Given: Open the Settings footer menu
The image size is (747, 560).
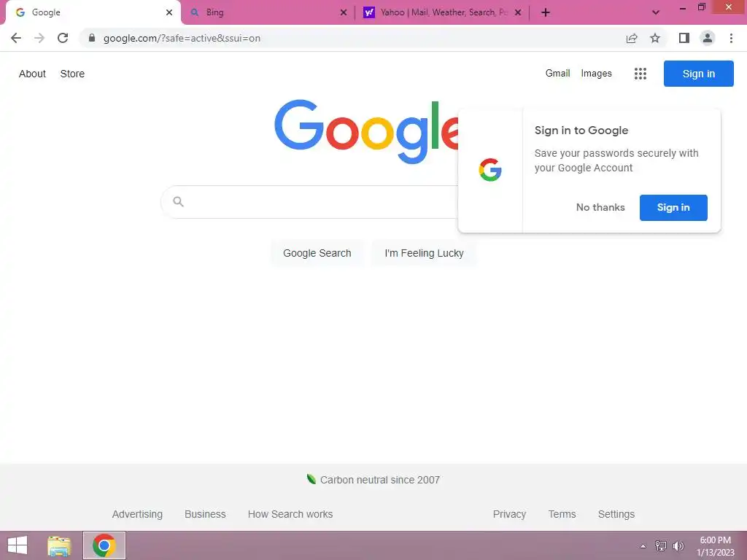Looking at the screenshot, I should (x=616, y=514).
